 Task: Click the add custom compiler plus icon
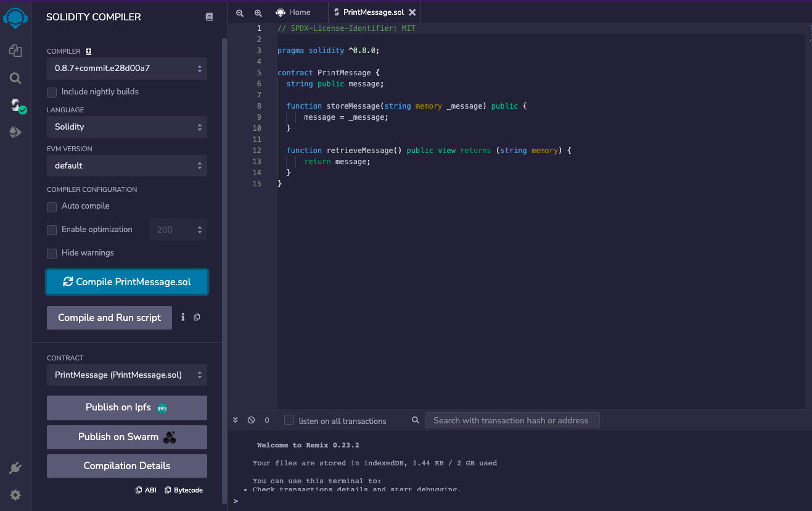pos(89,51)
